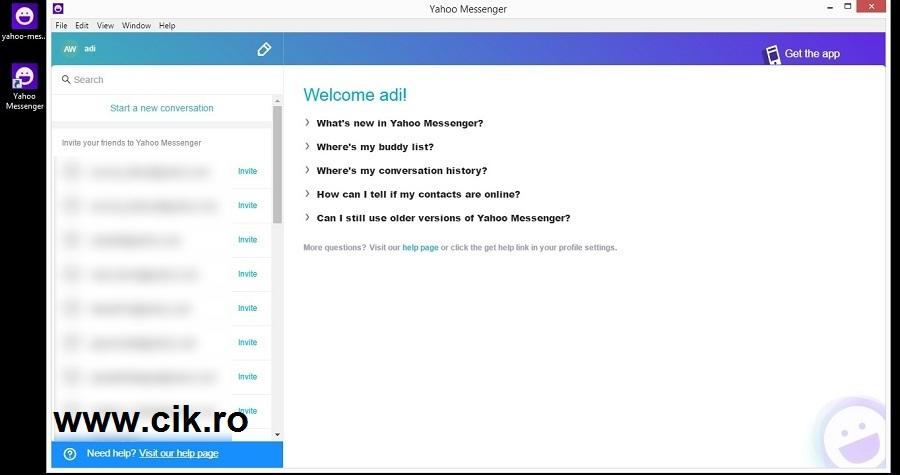Screen dimensions: 900x475
Task: Click the Search input field
Action: 167,80
